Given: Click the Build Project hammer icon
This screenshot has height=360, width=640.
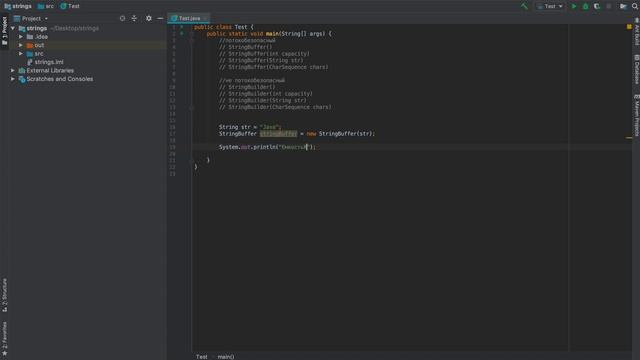Looking at the screenshot, I should 524,6.
